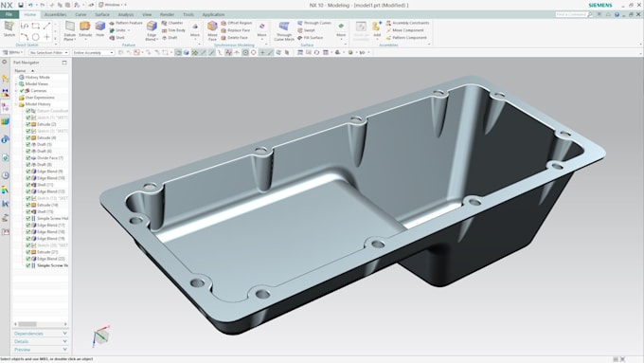Uncheck the Shell (15) feature checkbox
644x363 pixels.
(28, 211)
